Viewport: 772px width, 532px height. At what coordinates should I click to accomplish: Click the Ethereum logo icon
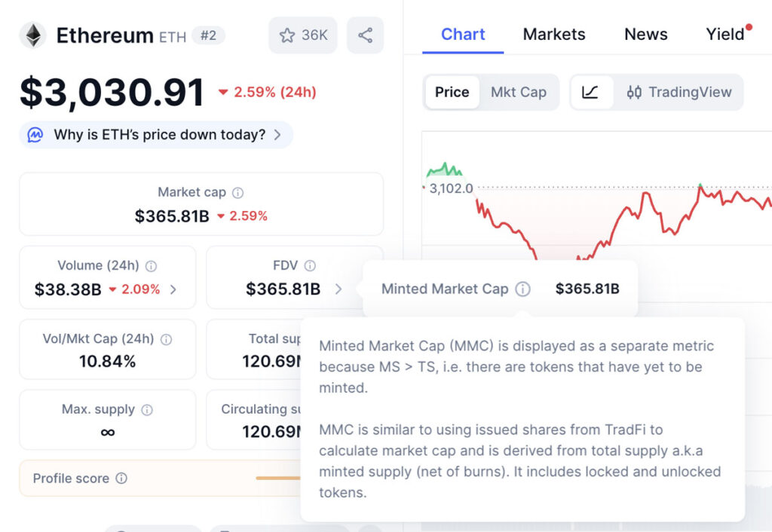(32, 35)
